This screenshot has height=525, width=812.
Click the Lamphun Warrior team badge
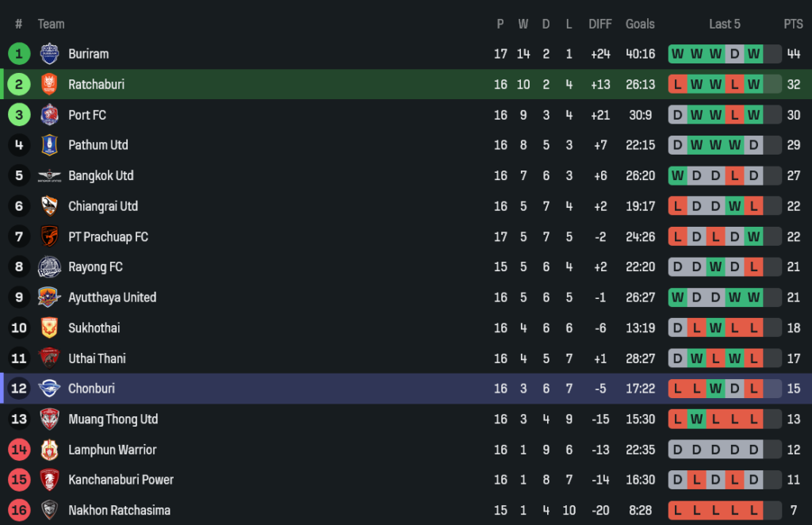[49, 450]
